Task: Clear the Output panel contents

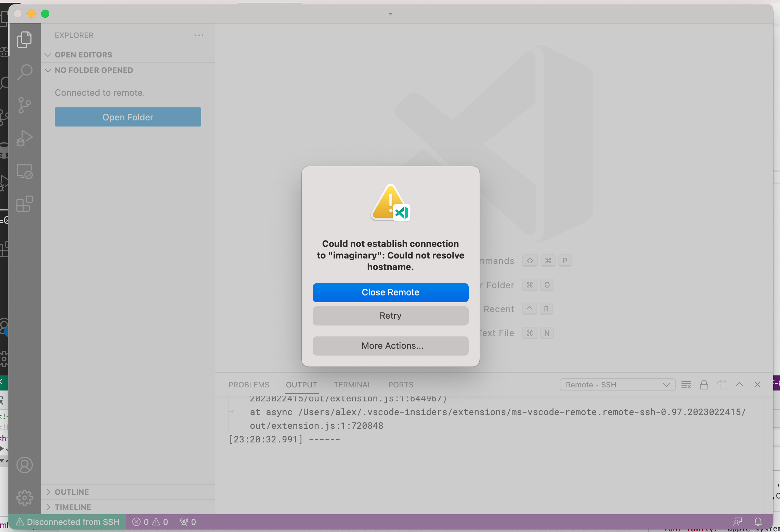Action: [686, 384]
